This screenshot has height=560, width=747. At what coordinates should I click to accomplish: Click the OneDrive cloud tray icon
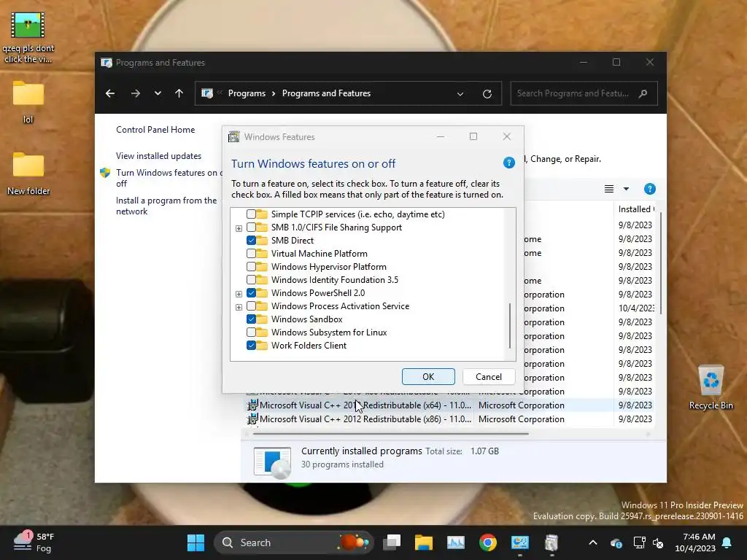coord(616,542)
